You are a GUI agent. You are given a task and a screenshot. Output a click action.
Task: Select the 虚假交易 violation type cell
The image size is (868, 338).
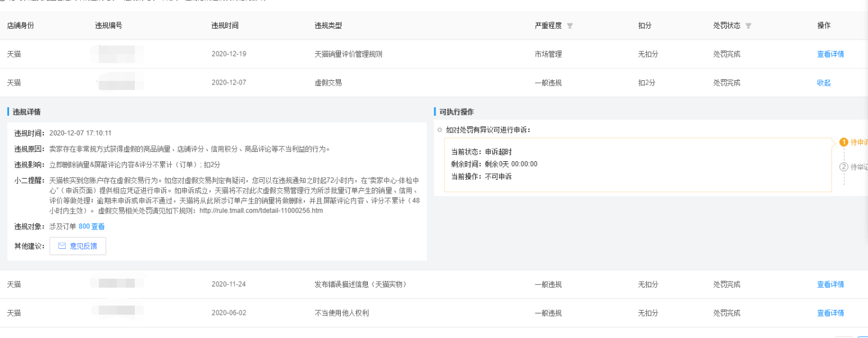click(328, 83)
